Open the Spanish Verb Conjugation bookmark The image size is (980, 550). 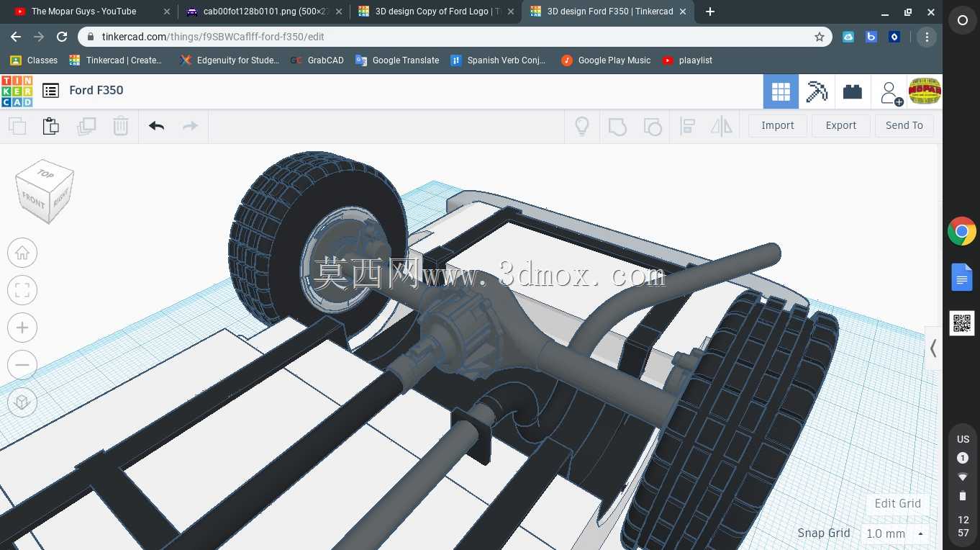(498, 60)
